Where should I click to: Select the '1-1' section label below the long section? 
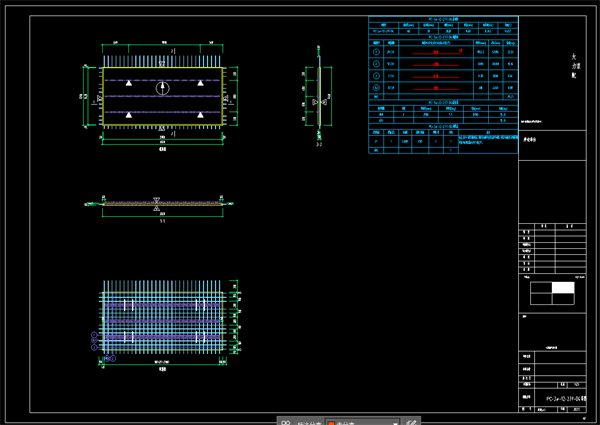(163, 221)
